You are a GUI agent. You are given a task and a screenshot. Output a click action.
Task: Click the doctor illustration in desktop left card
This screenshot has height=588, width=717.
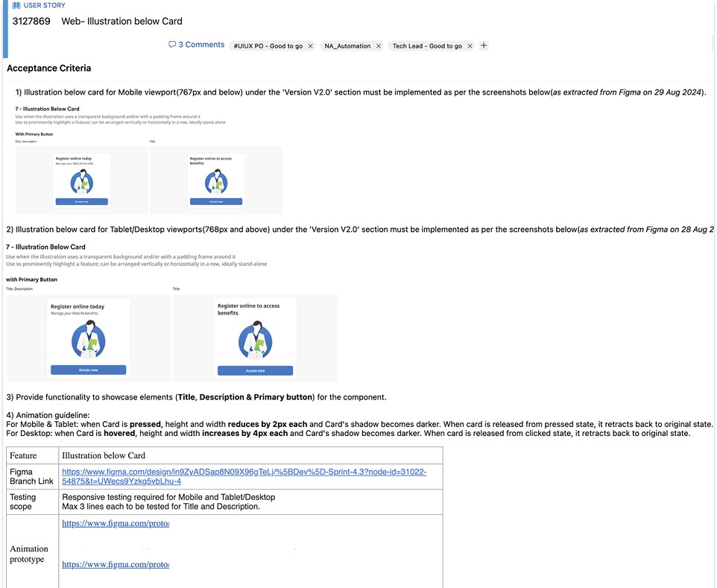coord(89,339)
